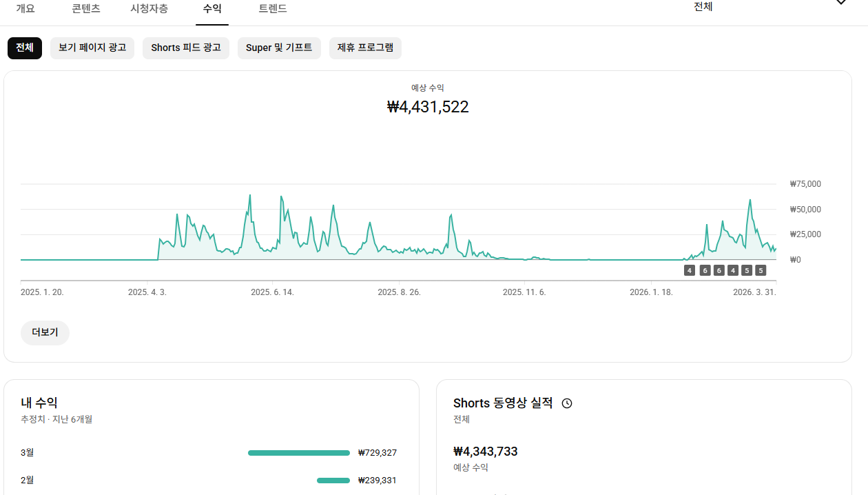Select the 트렌드 tab
The height and width of the screenshot is (495, 868).
tap(273, 9)
